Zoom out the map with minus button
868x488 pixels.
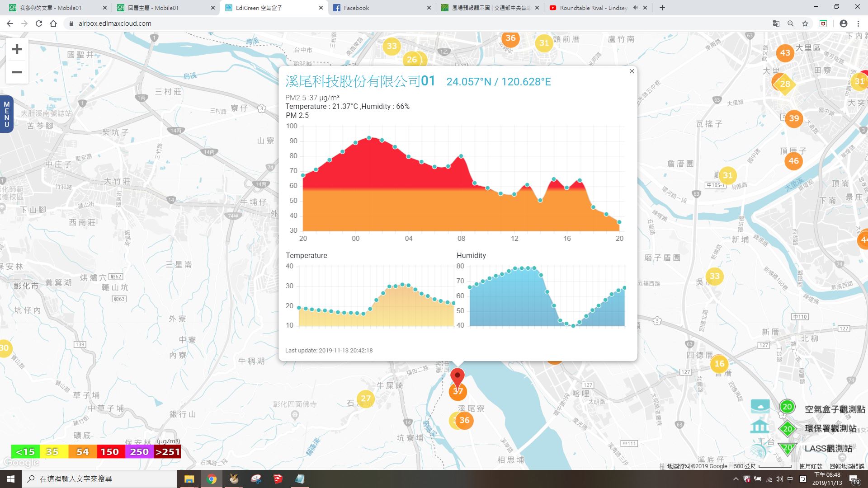[17, 72]
